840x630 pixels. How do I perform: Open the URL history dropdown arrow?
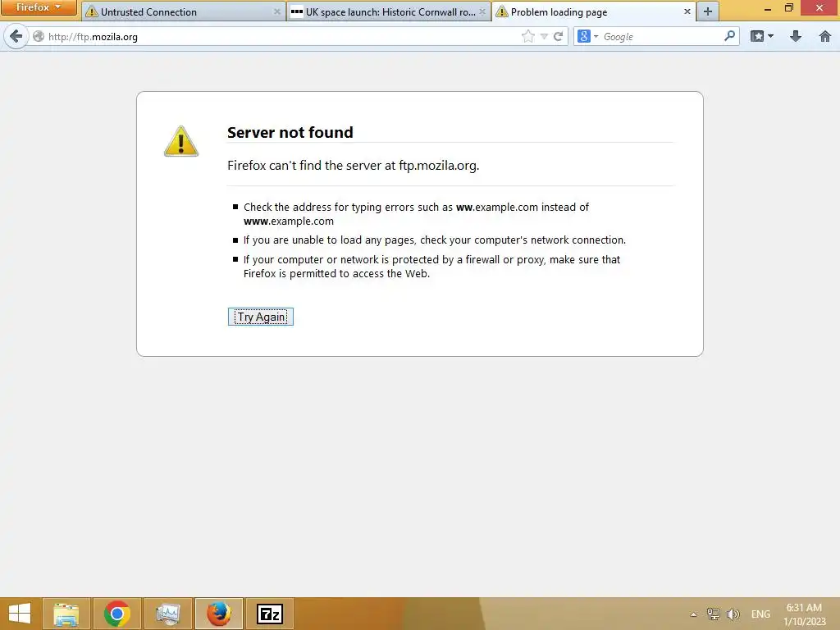coord(544,36)
